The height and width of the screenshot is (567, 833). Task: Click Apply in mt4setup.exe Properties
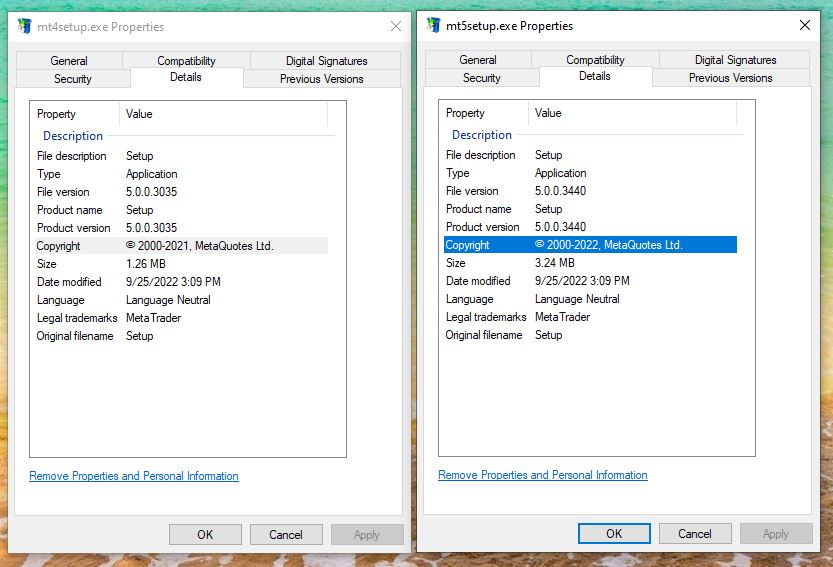pyautogui.click(x=367, y=535)
